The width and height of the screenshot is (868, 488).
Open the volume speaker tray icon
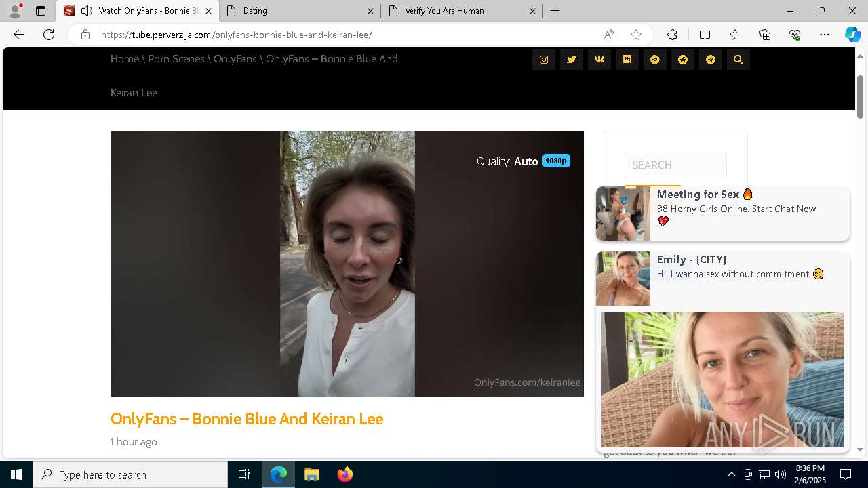[x=780, y=474]
